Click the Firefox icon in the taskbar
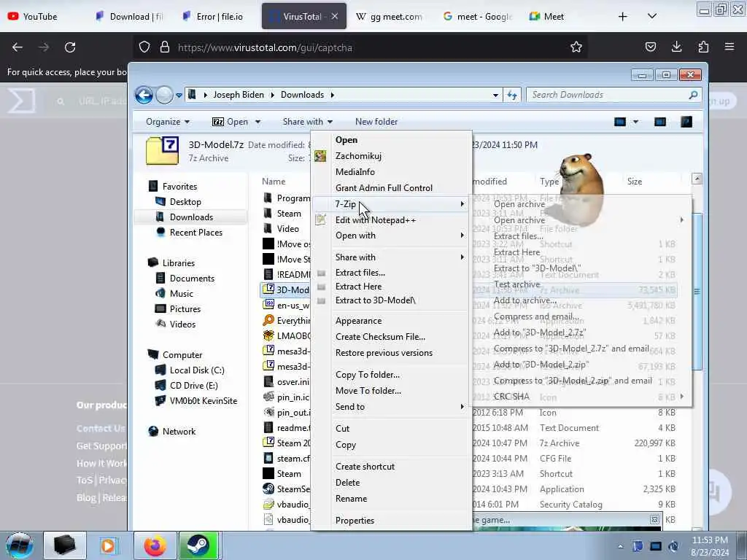The image size is (747, 560). [x=155, y=545]
